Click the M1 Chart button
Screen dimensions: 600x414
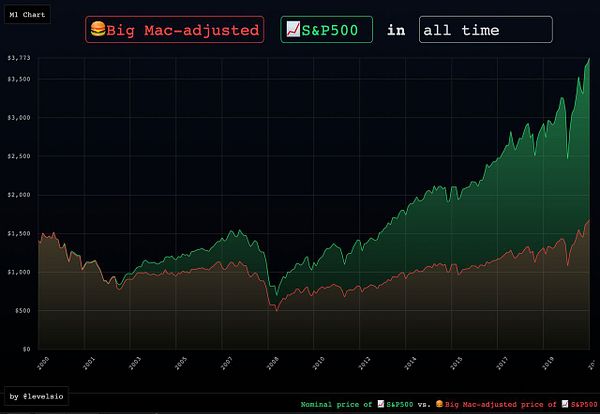[x=27, y=15]
